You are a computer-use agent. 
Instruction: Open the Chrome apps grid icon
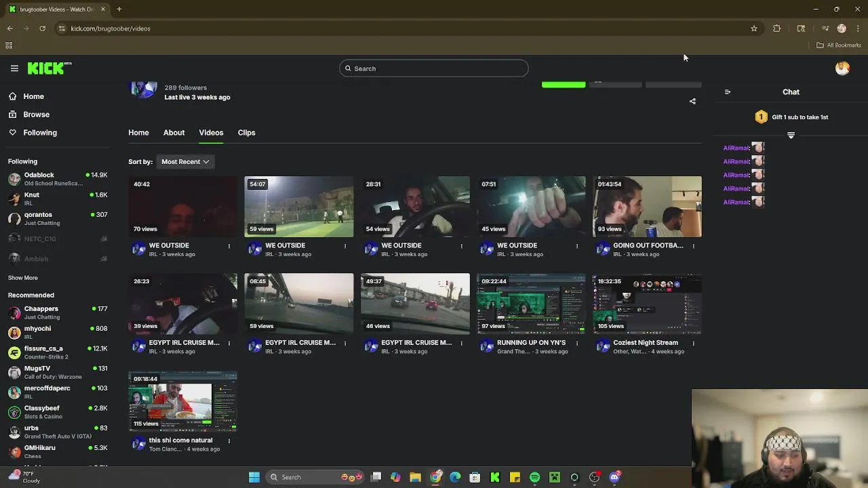point(9,45)
